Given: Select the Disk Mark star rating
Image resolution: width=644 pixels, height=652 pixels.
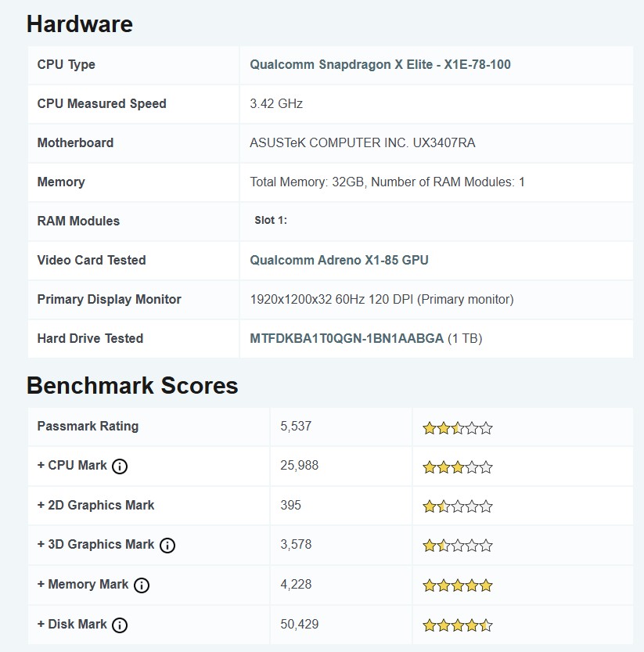Looking at the screenshot, I should (458, 625).
